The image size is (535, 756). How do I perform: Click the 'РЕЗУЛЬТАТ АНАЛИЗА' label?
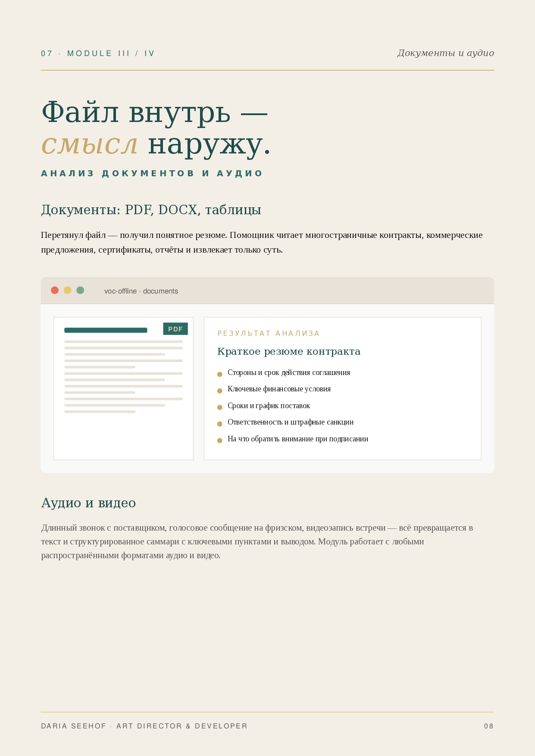[x=269, y=333]
